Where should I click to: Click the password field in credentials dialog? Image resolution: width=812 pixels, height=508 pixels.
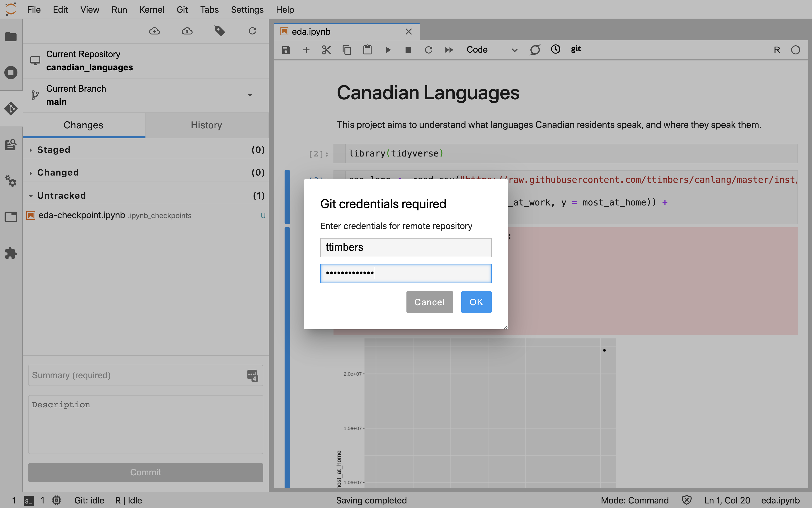[x=406, y=273]
